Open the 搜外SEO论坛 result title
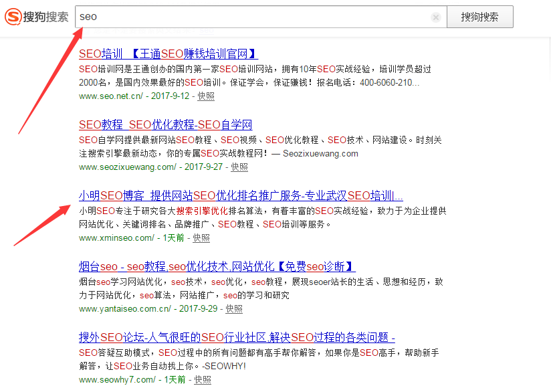The image size is (551, 392). pyautogui.click(x=237, y=337)
